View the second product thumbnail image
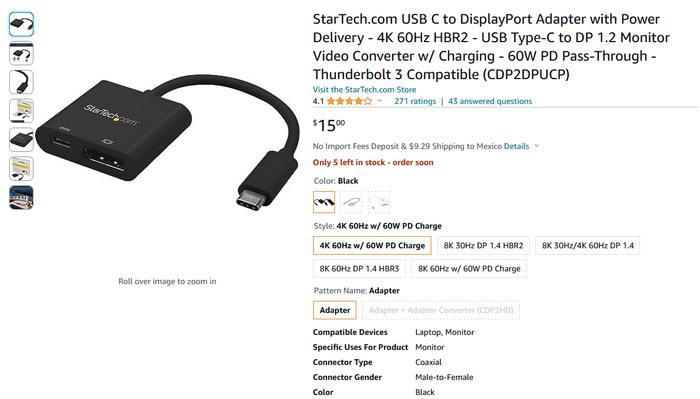Screen dimensions: 700x399 [21, 53]
